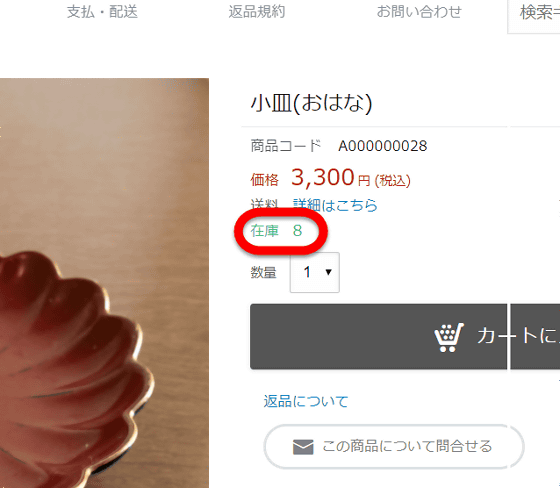
Task: Click the 数量 label text
Action: coord(264,273)
